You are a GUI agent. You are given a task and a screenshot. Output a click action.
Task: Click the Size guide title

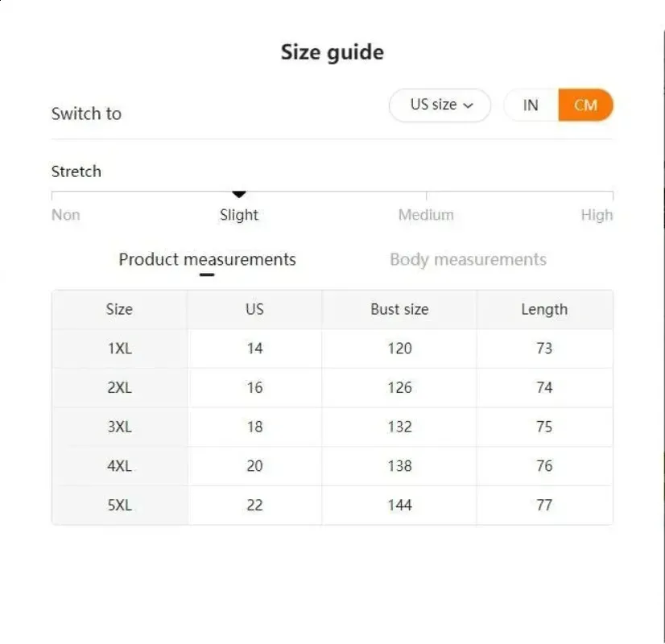click(x=332, y=53)
